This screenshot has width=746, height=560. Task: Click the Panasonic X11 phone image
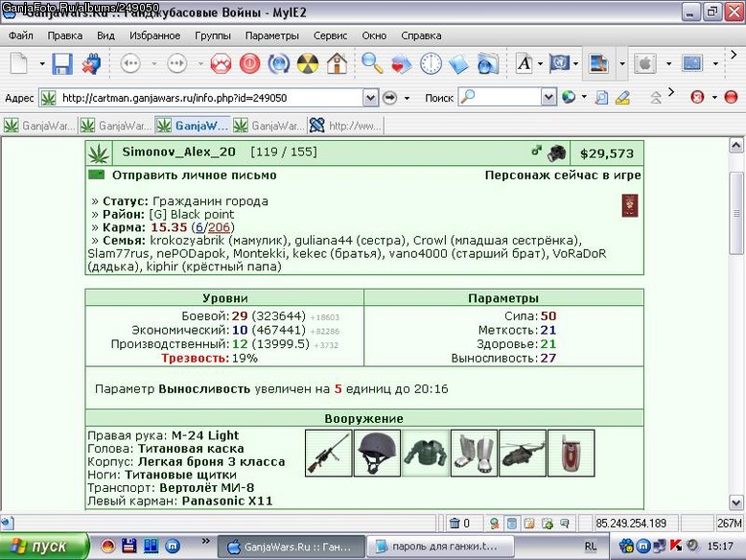(571, 453)
